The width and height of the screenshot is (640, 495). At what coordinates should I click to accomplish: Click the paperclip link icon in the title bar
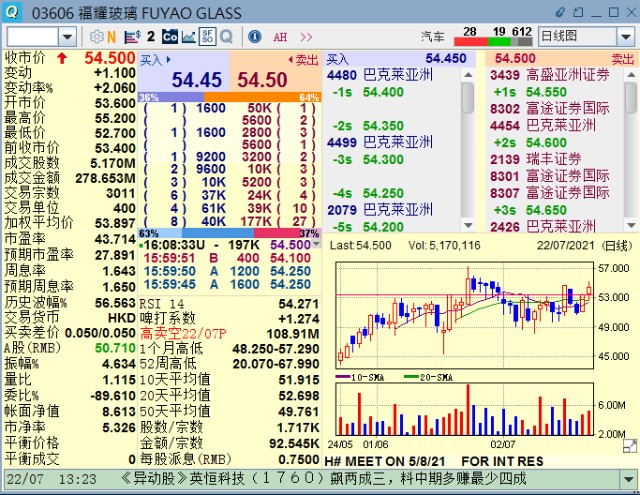pos(560,12)
